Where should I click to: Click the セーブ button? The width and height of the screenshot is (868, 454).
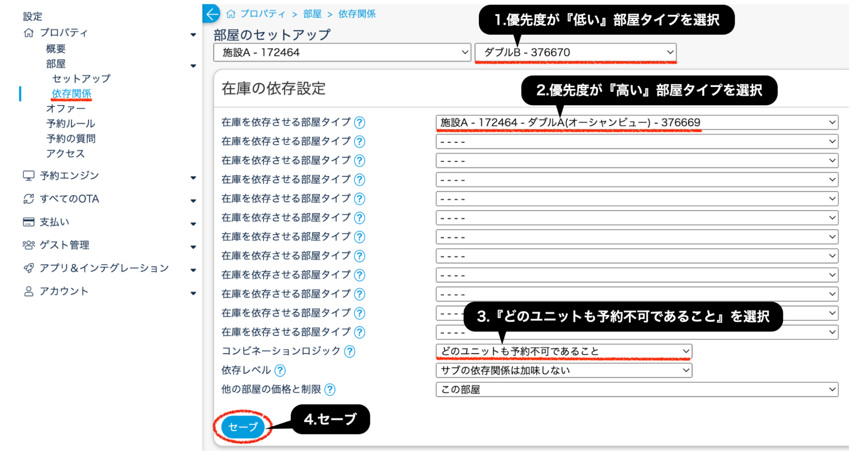pyautogui.click(x=243, y=427)
